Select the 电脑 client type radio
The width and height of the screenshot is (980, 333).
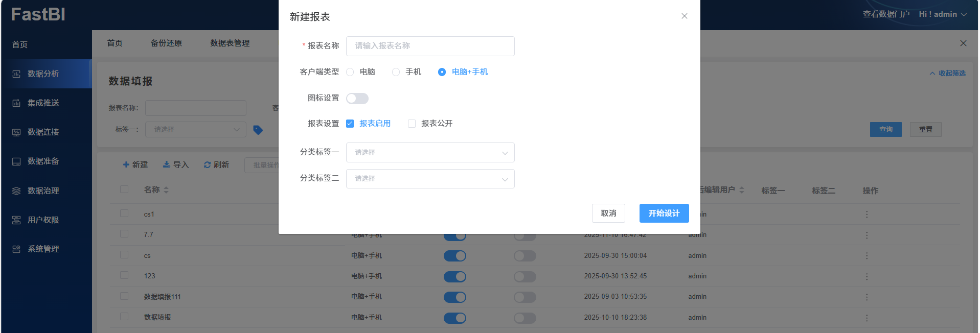point(350,72)
